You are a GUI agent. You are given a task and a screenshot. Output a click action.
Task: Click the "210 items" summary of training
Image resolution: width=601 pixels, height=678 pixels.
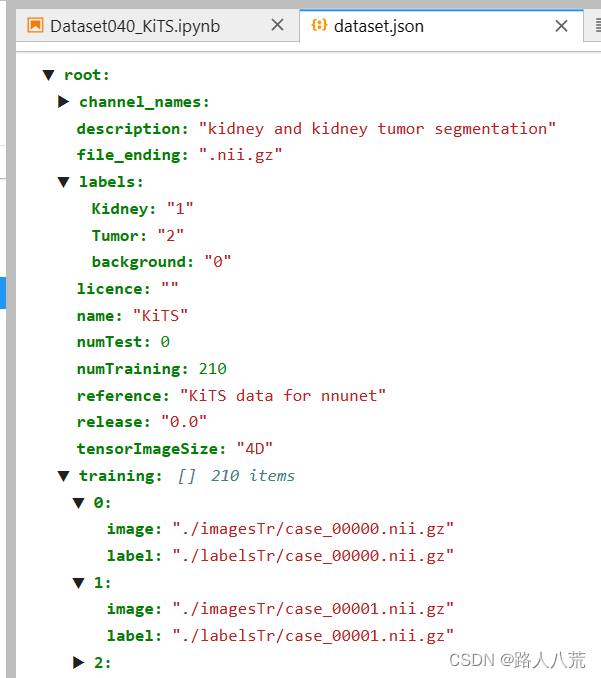pos(253,476)
